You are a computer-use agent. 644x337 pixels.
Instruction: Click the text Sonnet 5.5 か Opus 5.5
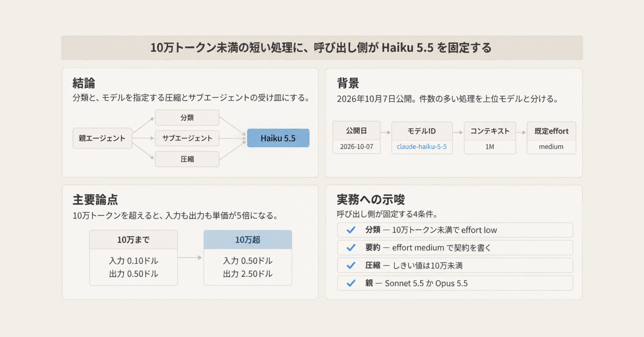coord(426,283)
